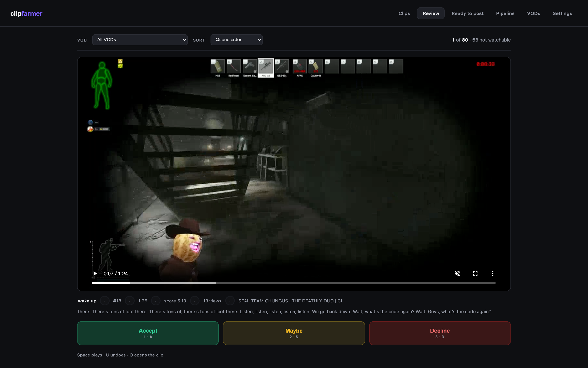588x368 pixels.
Task: Click the clipfarmer logo
Action: tap(26, 13)
